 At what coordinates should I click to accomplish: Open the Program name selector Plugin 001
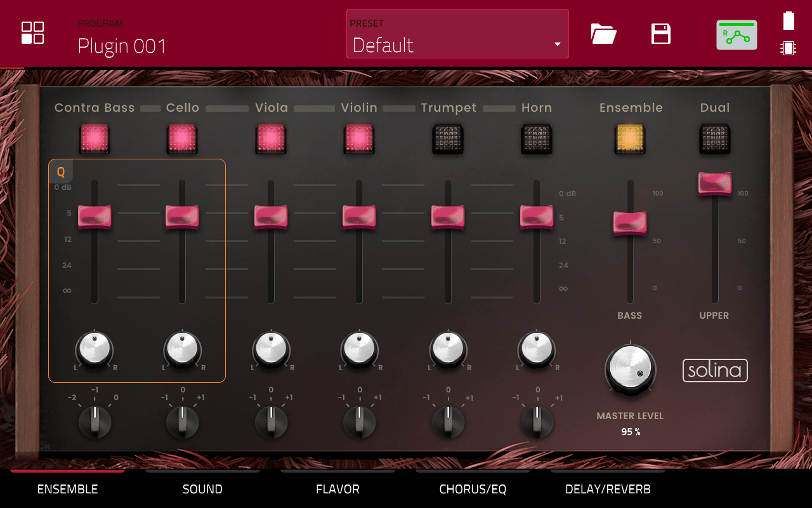[122, 46]
